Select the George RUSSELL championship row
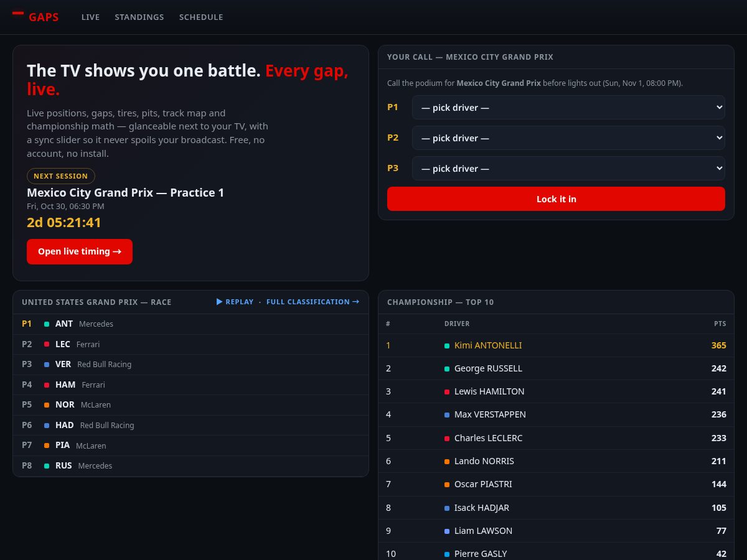Screen dimensions: 747x560 [x=556, y=368]
